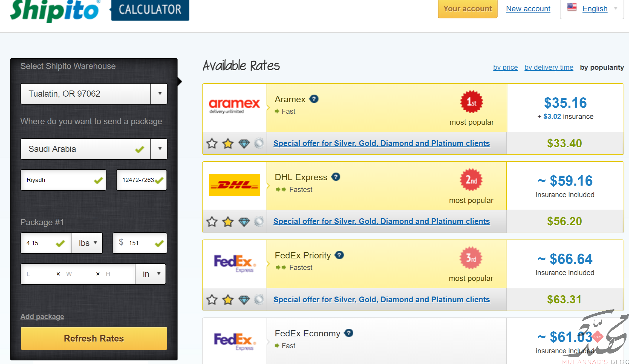Open the inches dimension unit dropdown
The width and height of the screenshot is (629, 364).
(x=151, y=274)
